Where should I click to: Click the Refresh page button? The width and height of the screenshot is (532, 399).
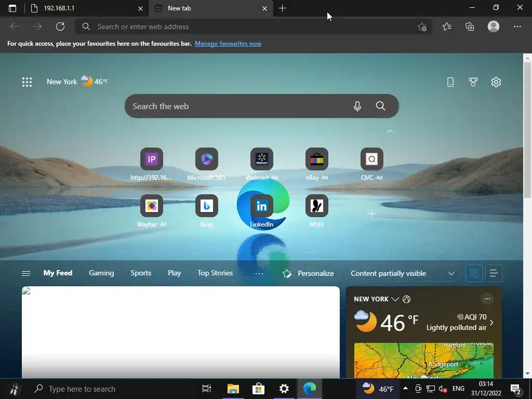tap(60, 26)
